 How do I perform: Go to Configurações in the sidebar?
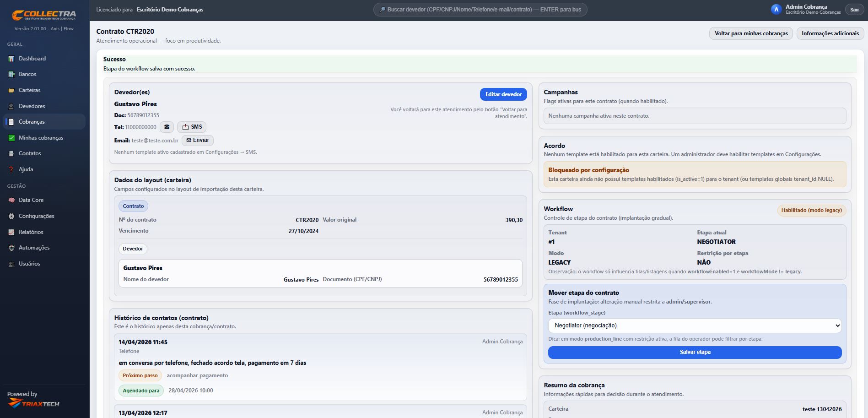[x=44, y=216]
